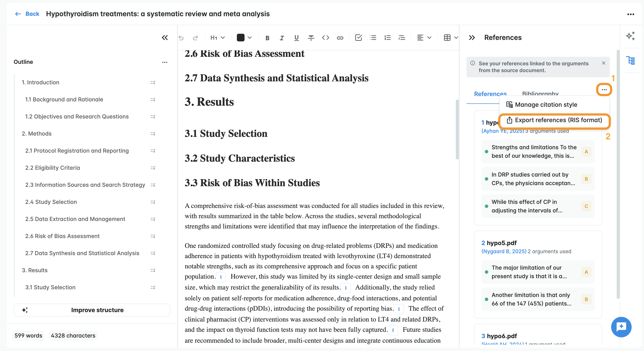Select argument B 'In DRP studies' card
Screen dimensions: 644x351
538,179
